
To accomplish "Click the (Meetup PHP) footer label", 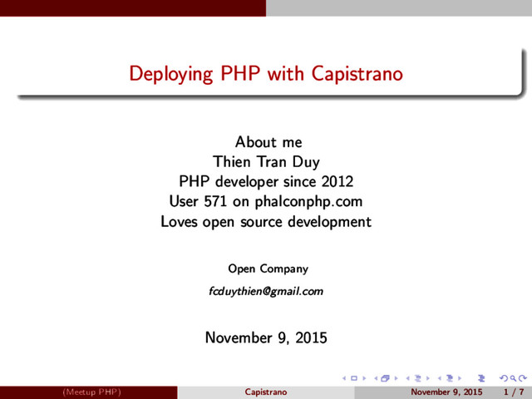I will point(92,392).
